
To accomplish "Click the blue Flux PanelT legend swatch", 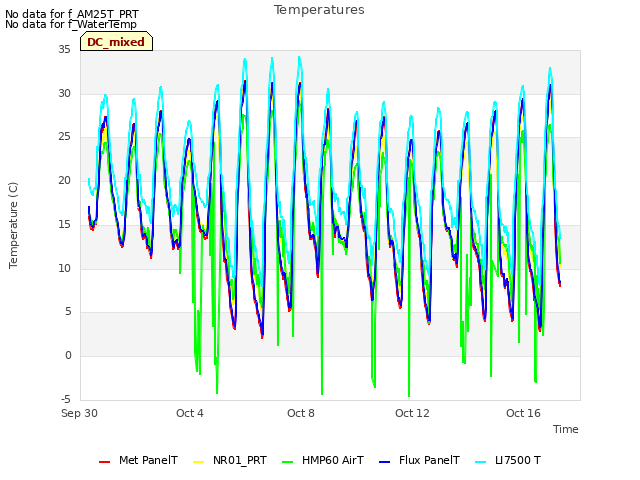I will pos(385,462).
